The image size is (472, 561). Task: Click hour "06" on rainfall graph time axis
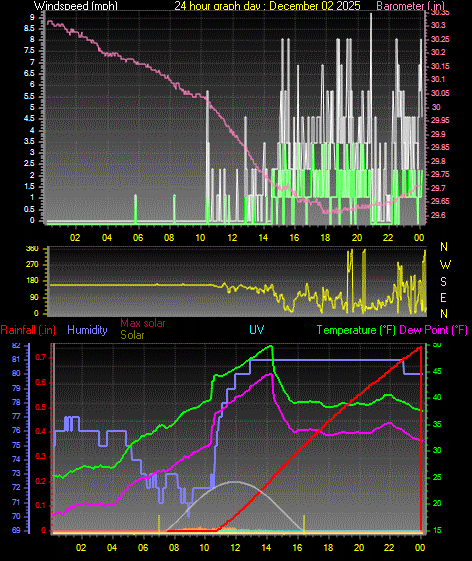[143, 548]
